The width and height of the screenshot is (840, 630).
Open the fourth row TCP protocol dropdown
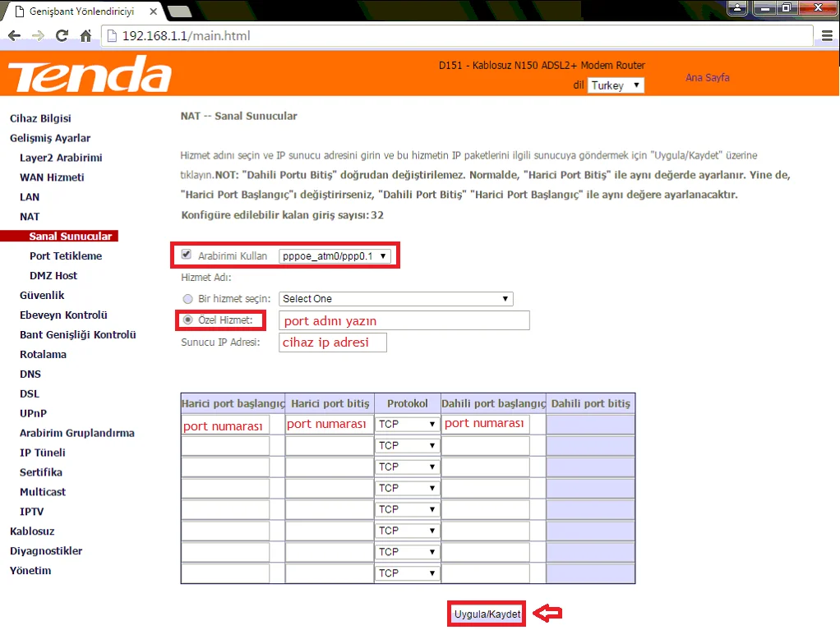(x=407, y=488)
